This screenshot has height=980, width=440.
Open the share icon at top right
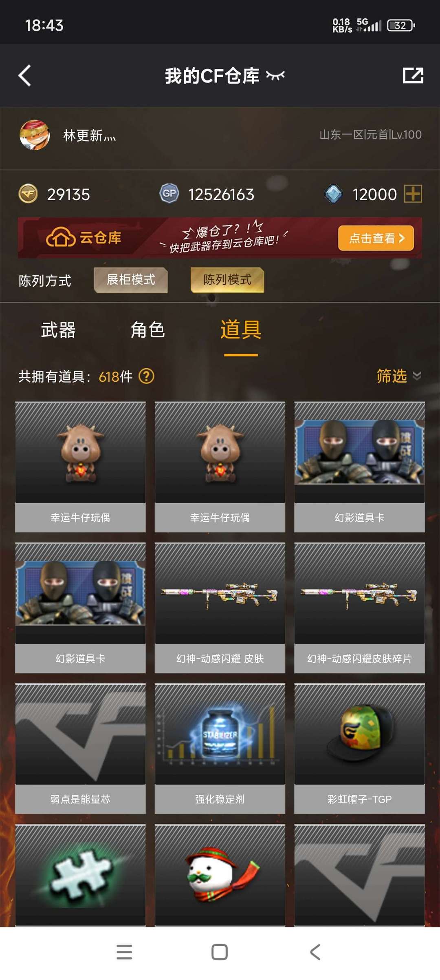point(413,75)
